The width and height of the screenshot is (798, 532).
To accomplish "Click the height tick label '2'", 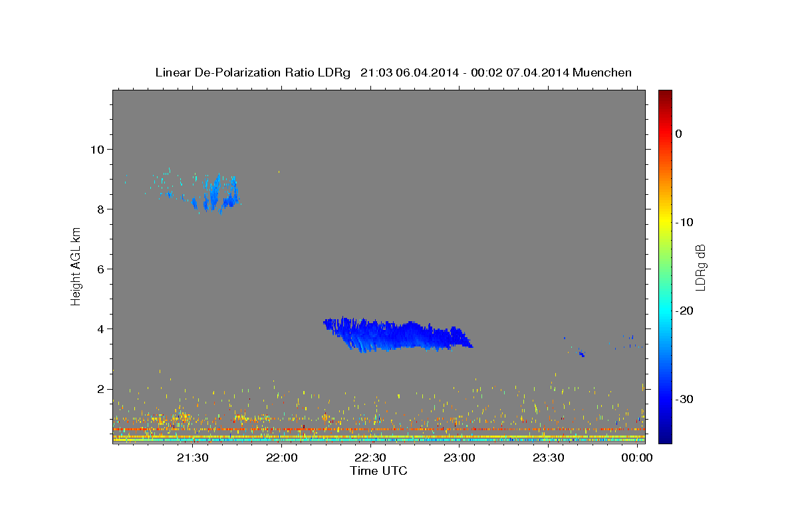I will pos(101,389).
